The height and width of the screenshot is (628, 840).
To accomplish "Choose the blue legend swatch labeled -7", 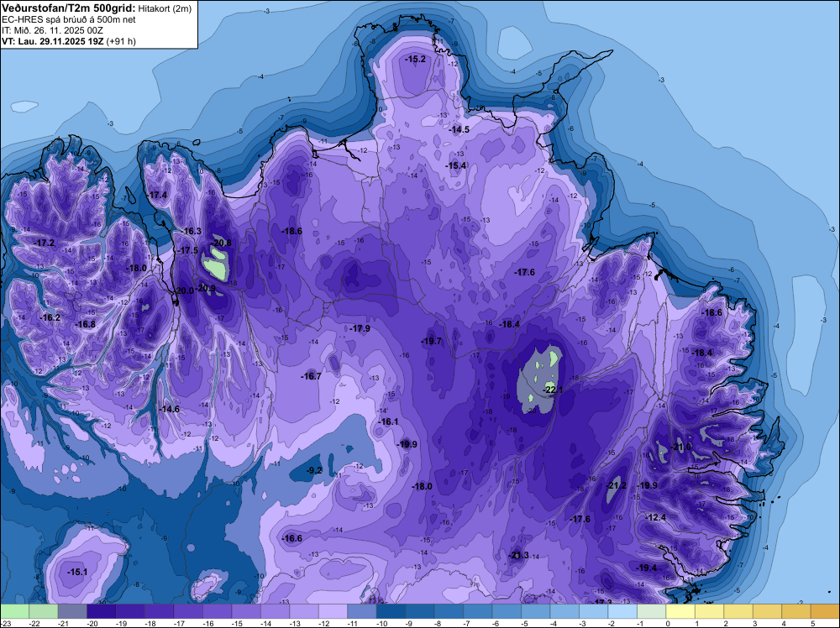I will [478, 611].
